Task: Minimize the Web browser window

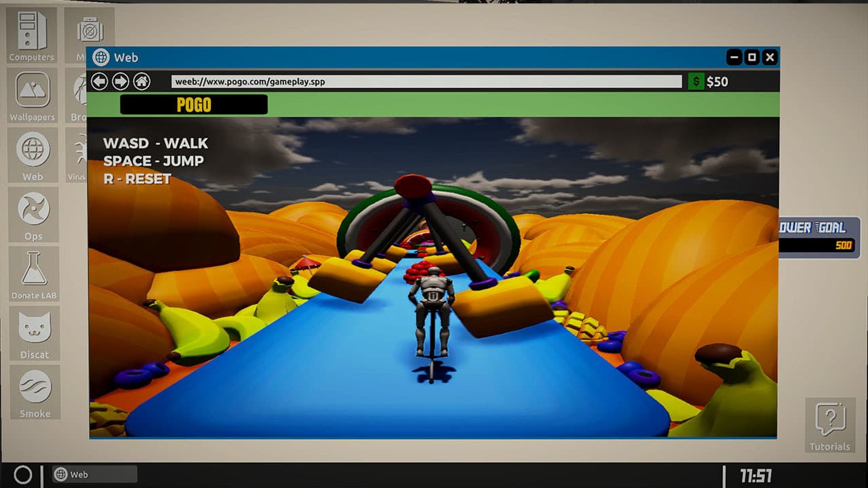Action: 734,58
